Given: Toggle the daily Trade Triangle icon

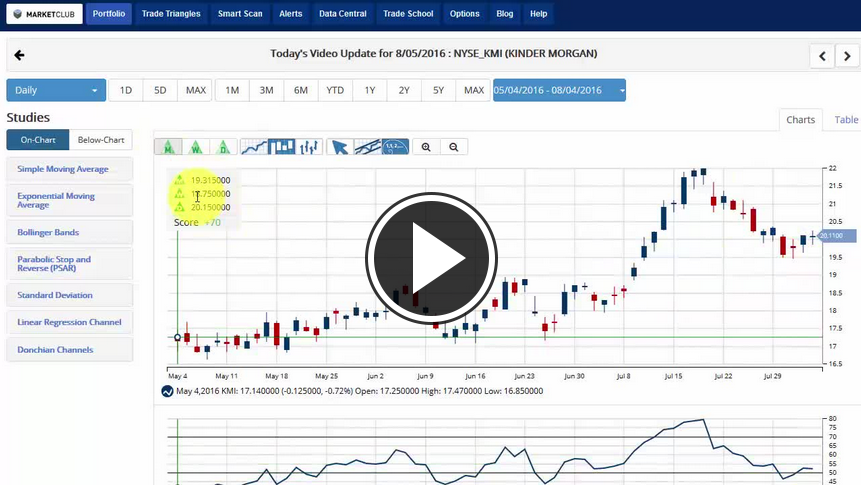Looking at the screenshot, I should (x=223, y=147).
